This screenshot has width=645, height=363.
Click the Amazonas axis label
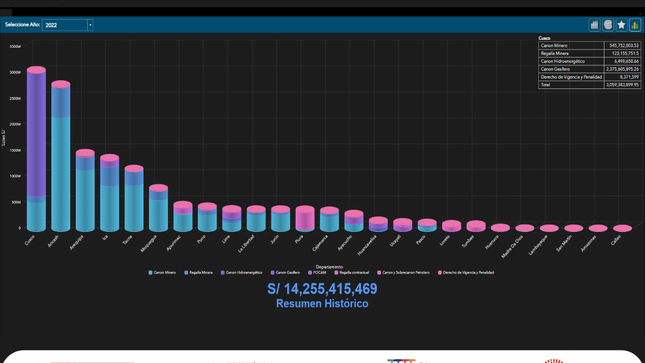click(588, 243)
